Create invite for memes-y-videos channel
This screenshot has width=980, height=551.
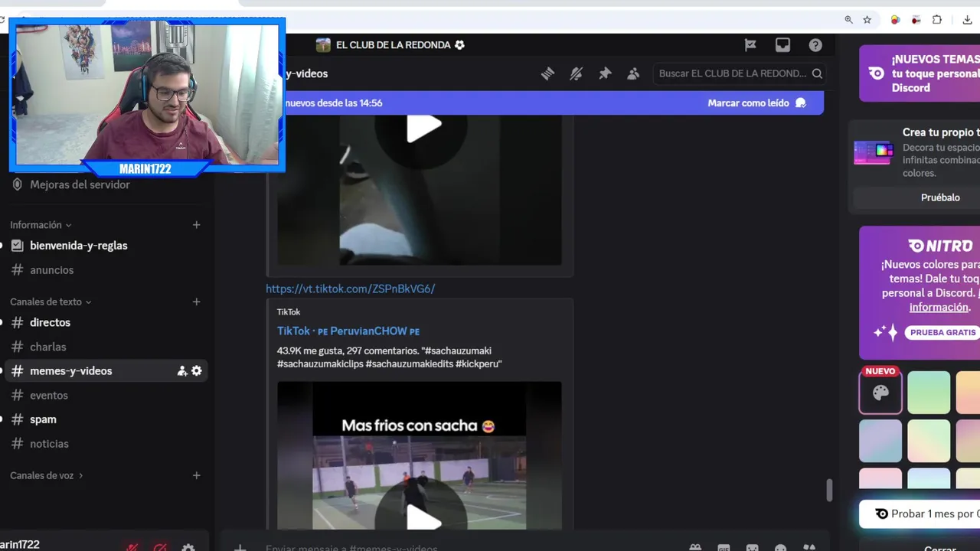tap(182, 371)
